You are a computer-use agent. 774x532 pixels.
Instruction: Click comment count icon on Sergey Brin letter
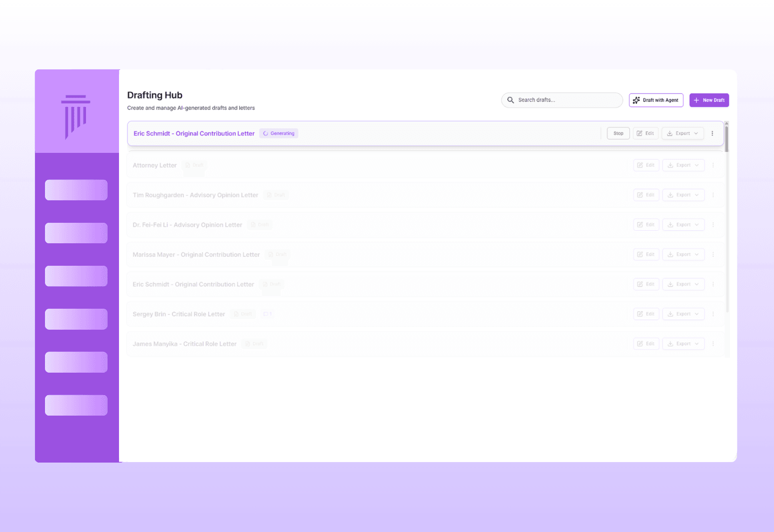(x=267, y=314)
